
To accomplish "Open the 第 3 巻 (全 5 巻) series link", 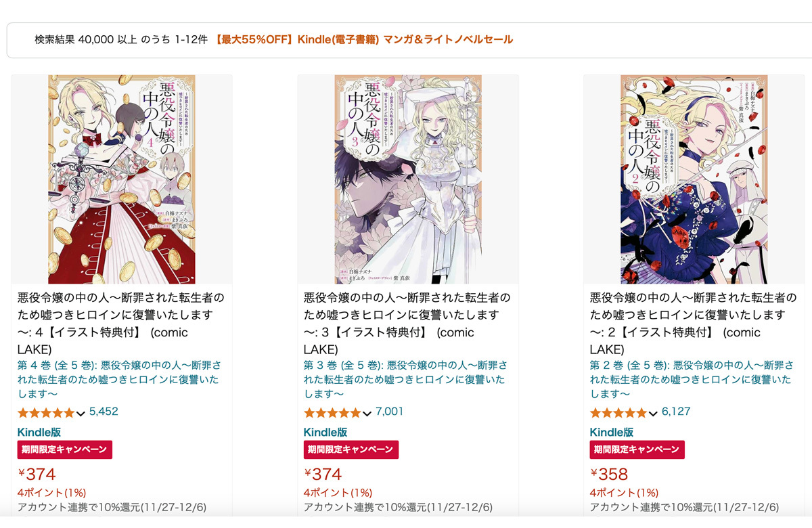I will coord(405,379).
